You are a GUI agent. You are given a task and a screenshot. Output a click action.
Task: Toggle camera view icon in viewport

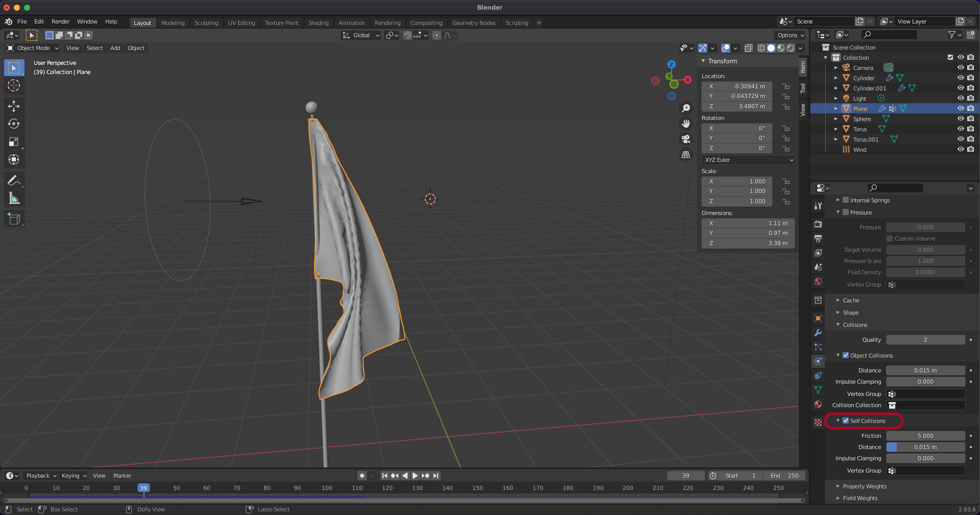pyautogui.click(x=686, y=139)
